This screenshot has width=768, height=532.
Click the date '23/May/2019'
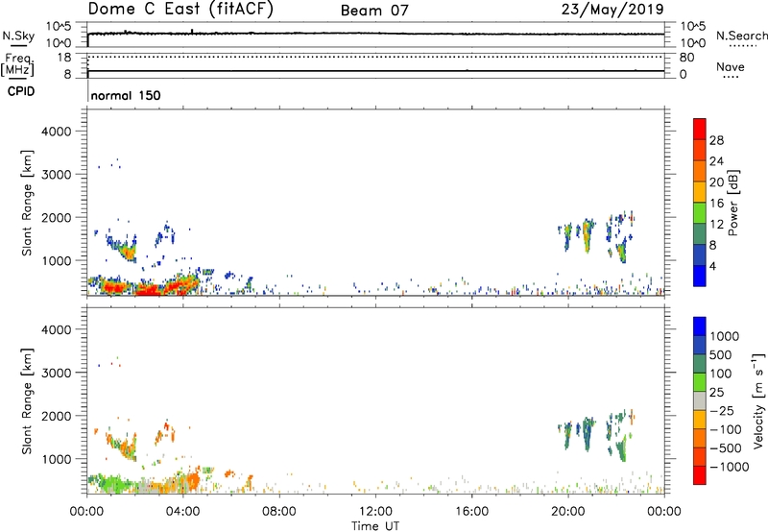pos(612,9)
